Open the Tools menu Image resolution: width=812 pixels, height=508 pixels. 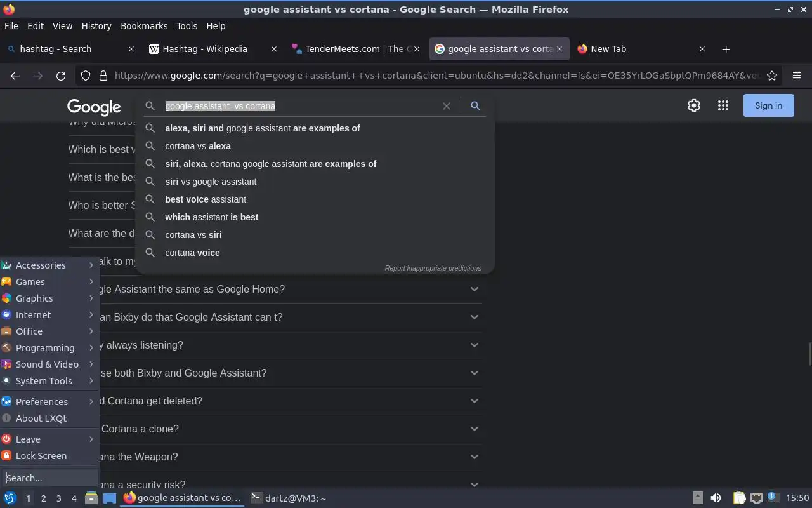pyautogui.click(x=187, y=26)
